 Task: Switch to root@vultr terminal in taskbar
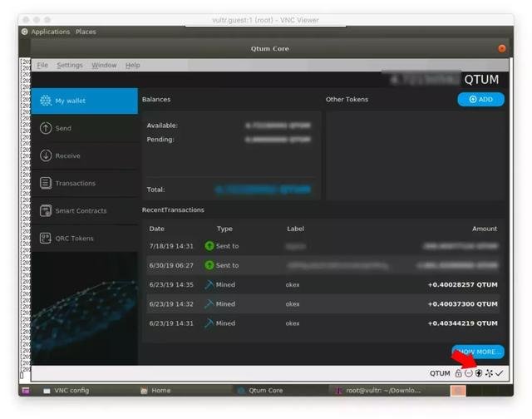point(379,391)
